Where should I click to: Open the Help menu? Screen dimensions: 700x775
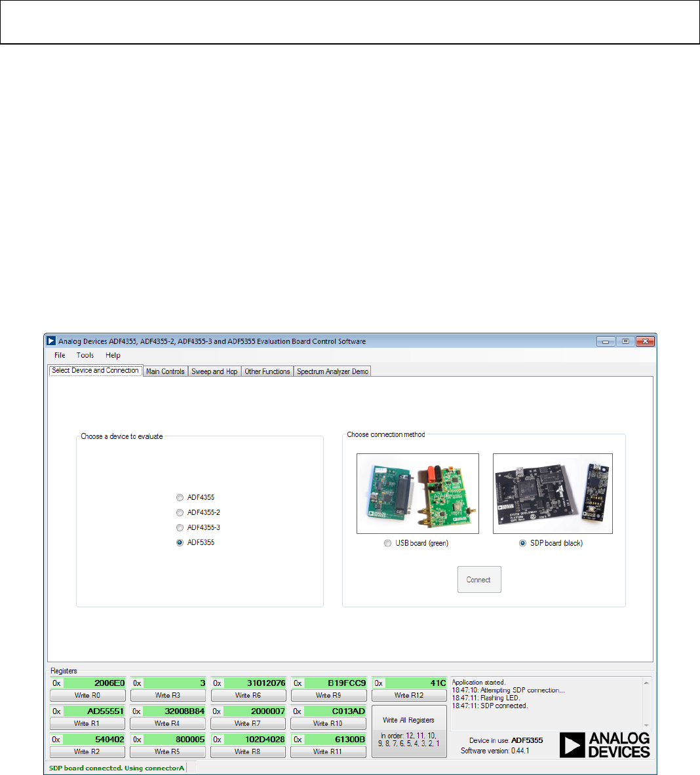click(113, 355)
